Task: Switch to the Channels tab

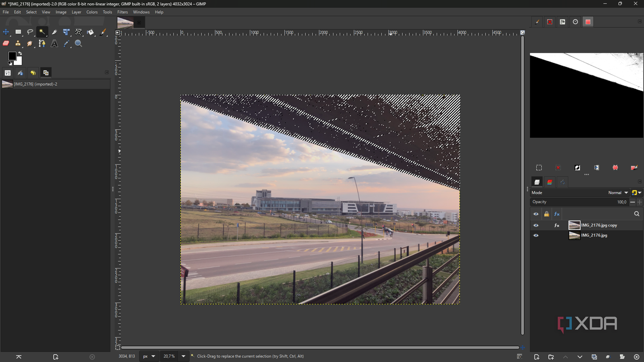Action: tap(550, 182)
